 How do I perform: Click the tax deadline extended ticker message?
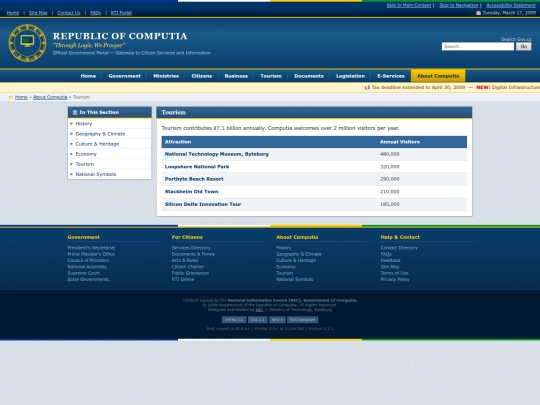tap(418, 87)
